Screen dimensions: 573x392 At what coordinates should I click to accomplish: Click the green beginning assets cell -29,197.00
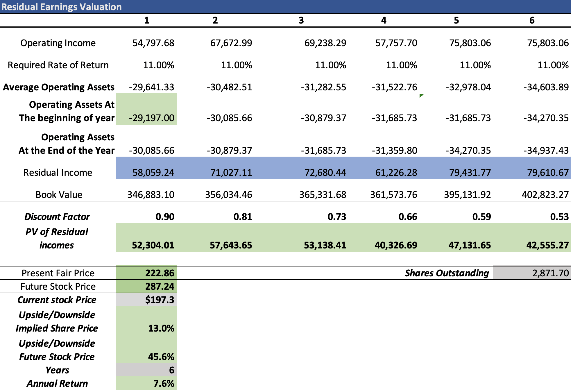[x=151, y=118]
